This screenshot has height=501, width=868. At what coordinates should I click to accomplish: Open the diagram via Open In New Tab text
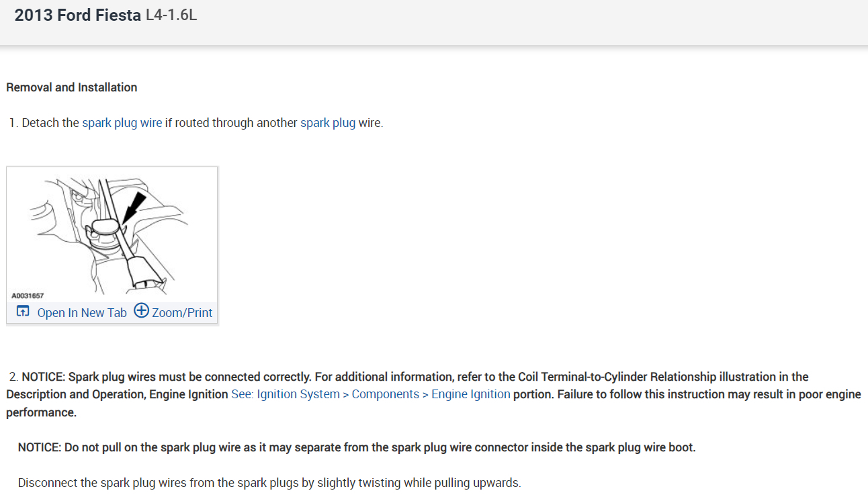pyautogui.click(x=82, y=312)
